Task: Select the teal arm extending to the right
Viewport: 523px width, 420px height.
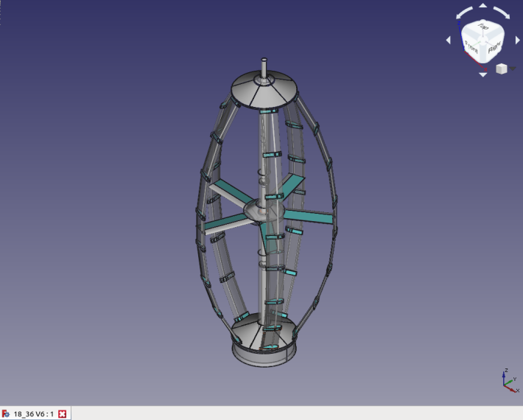Action: tap(309, 216)
